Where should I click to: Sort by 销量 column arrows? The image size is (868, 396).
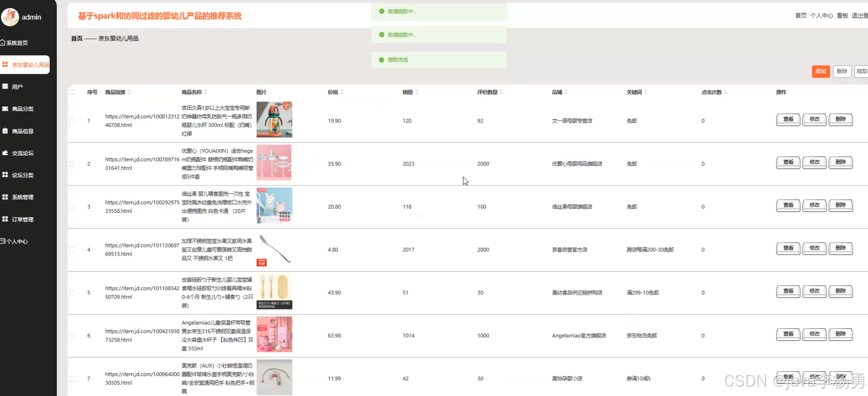pyautogui.click(x=417, y=92)
